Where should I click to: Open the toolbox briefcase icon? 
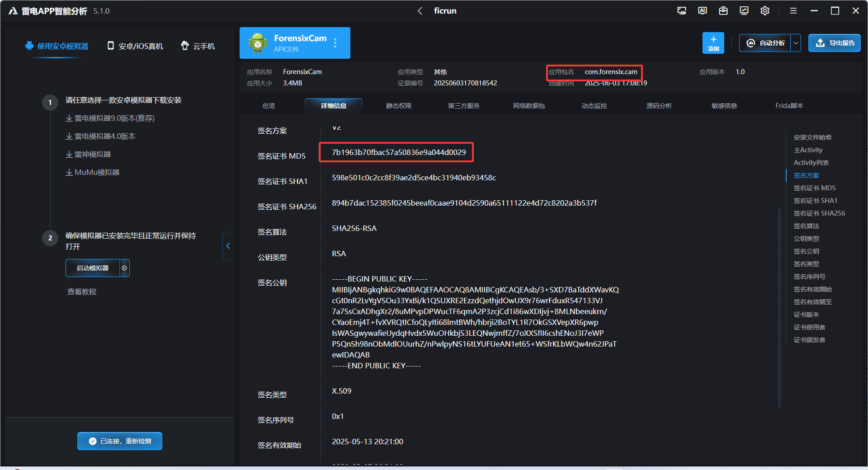tap(723, 11)
